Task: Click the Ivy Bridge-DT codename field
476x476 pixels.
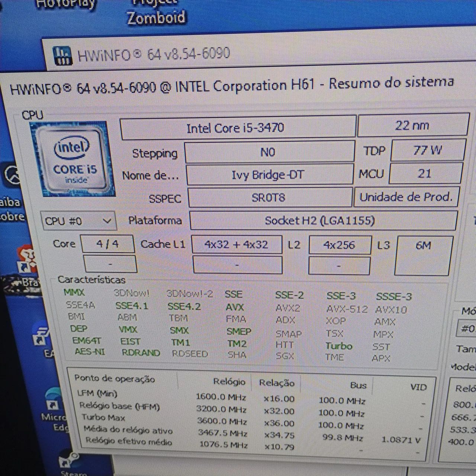Action: [269, 174]
